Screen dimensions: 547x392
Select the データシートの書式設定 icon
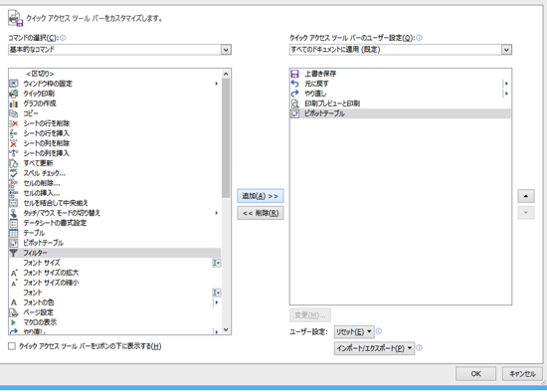coord(13,223)
